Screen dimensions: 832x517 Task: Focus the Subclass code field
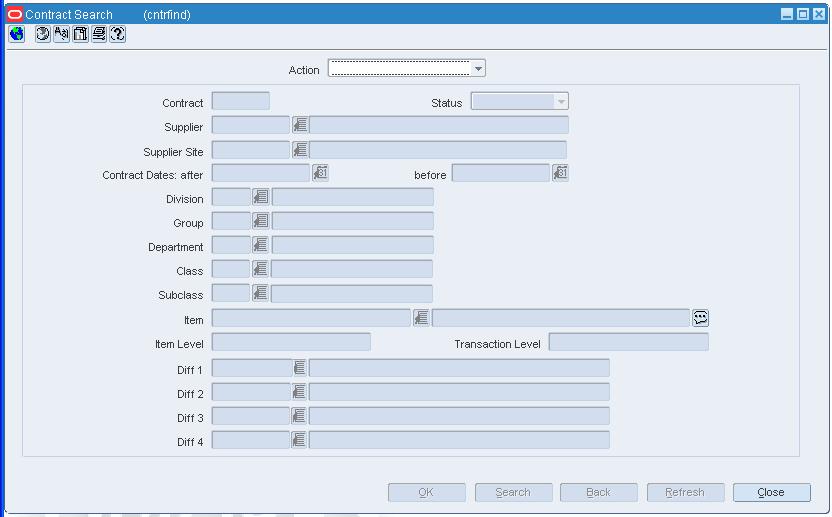[231, 292]
